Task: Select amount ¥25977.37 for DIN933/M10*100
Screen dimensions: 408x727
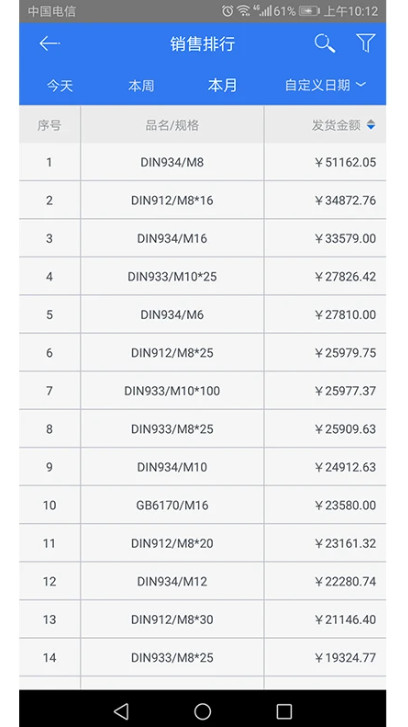Action: [x=345, y=391]
